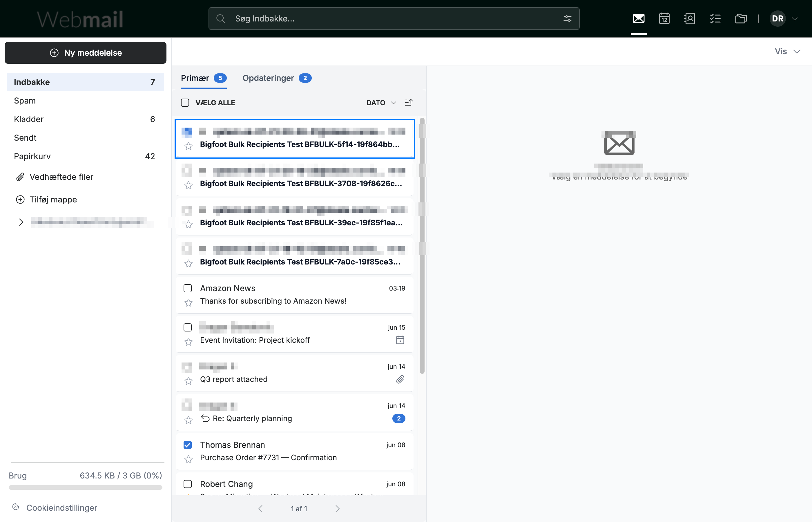Click the message list scrollbar
The width and height of the screenshot is (812, 522).
click(422, 245)
